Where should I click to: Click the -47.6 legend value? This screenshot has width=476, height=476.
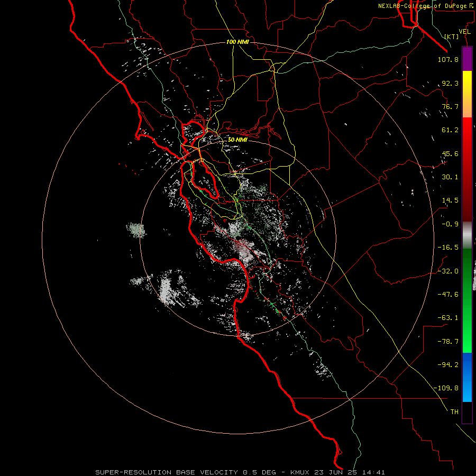coord(448,295)
